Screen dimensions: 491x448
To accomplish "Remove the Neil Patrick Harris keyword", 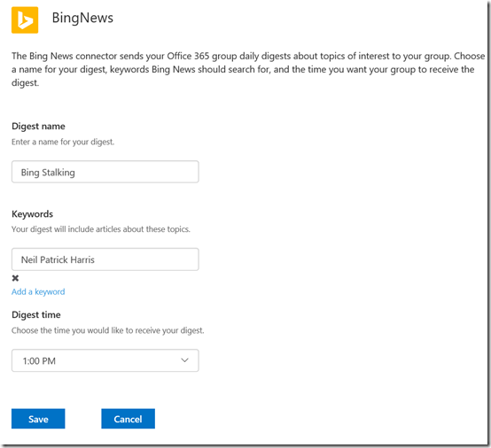I will [x=15, y=278].
